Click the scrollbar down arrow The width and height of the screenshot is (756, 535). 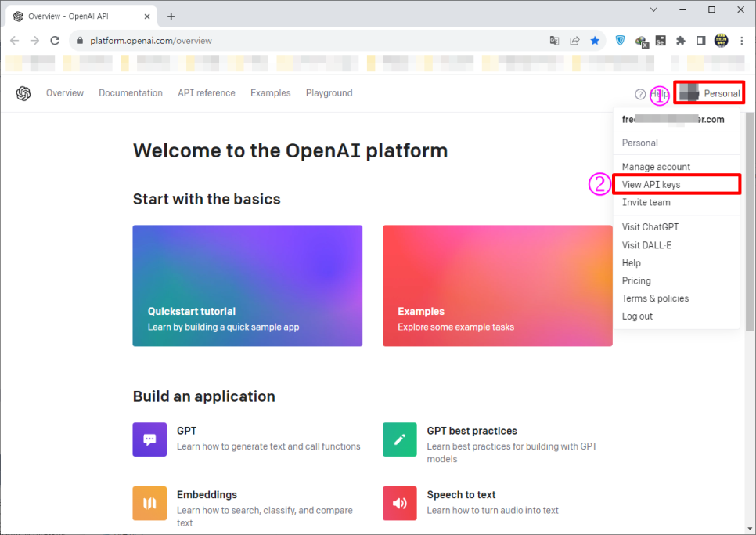click(x=750, y=530)
